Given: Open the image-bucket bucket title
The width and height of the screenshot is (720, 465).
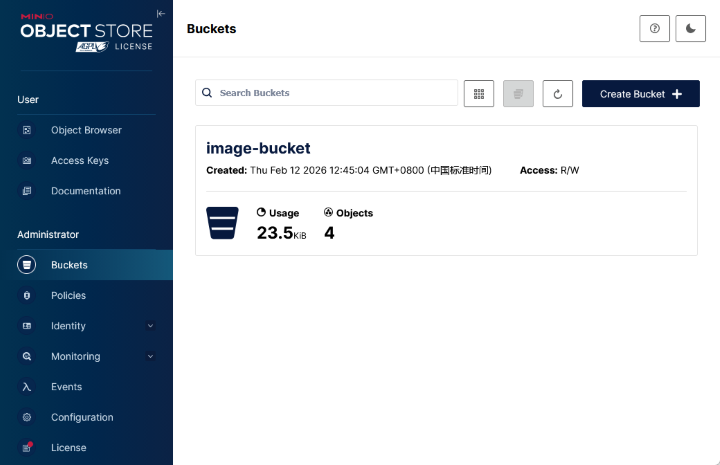Looking at the screenshot, I should 258,148.
